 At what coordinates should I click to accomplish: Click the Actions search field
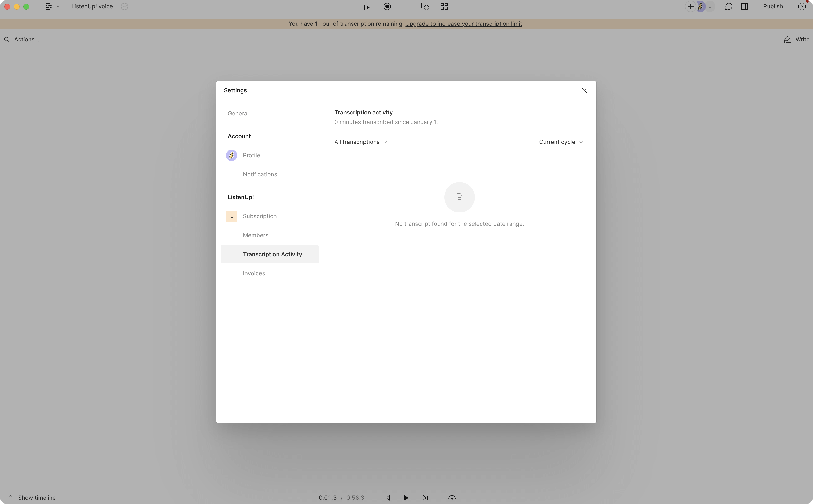(x=26, y=39)
